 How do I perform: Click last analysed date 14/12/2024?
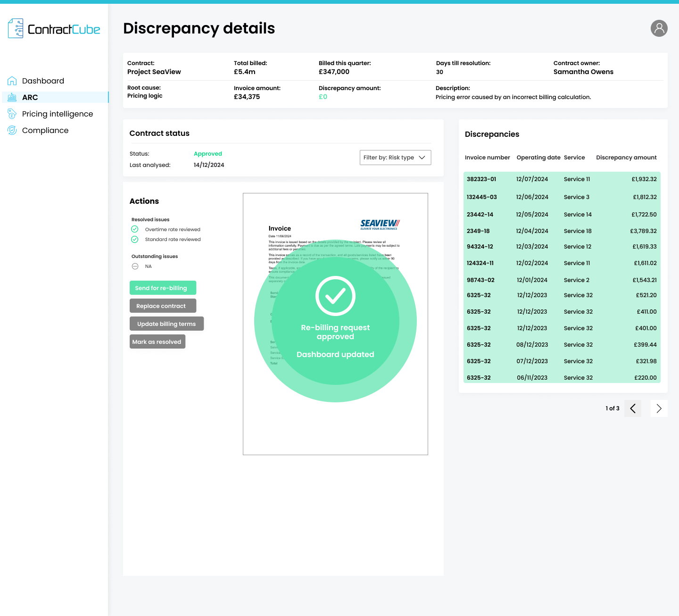coord(209,165)
